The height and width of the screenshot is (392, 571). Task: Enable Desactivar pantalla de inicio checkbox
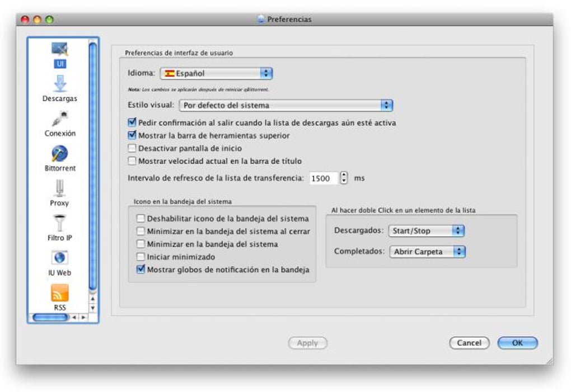[x=132, y=148]
